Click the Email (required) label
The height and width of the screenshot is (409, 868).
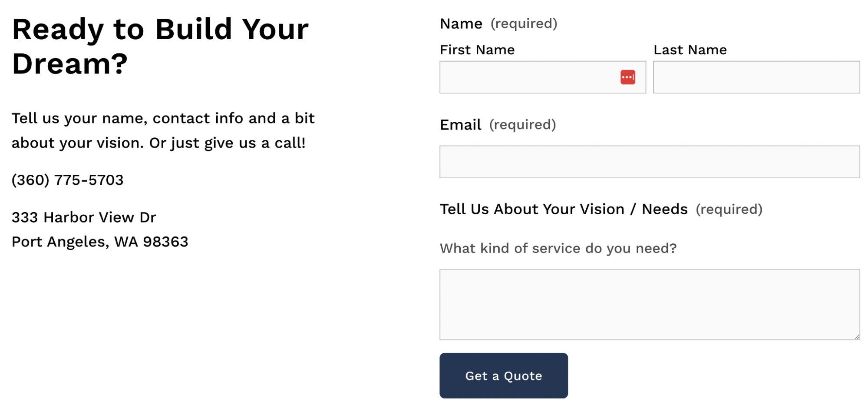coord(460,125)
